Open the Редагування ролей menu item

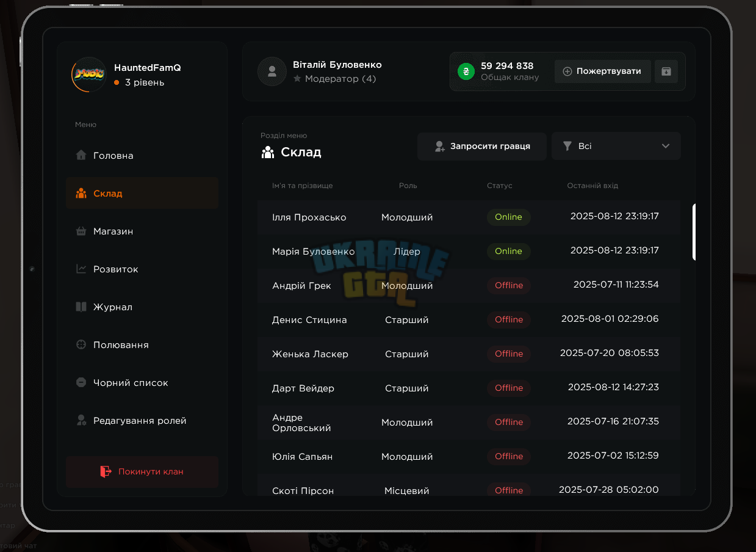(x=142, y=420)
